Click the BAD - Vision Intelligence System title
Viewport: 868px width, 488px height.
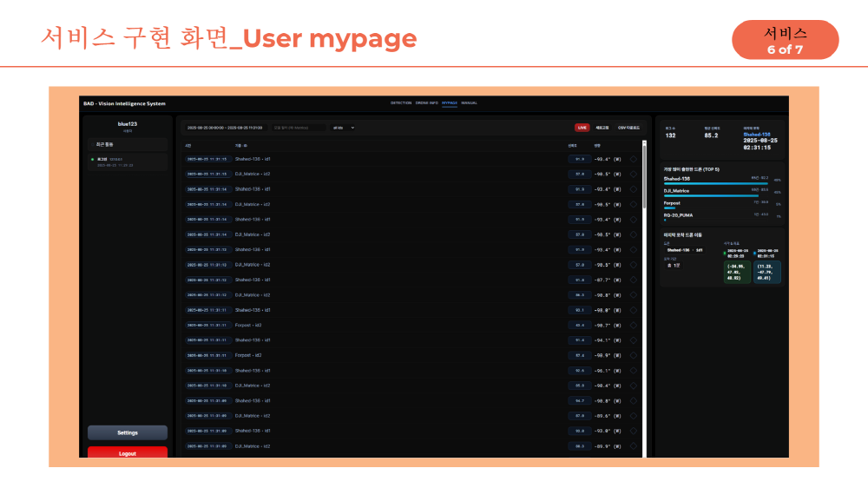(x=124, y=103)
